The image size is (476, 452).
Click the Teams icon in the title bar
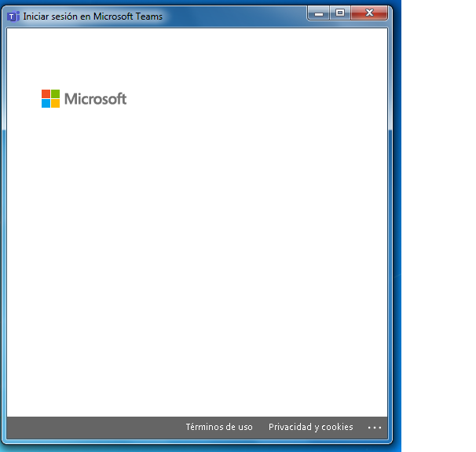click(13, 17)
